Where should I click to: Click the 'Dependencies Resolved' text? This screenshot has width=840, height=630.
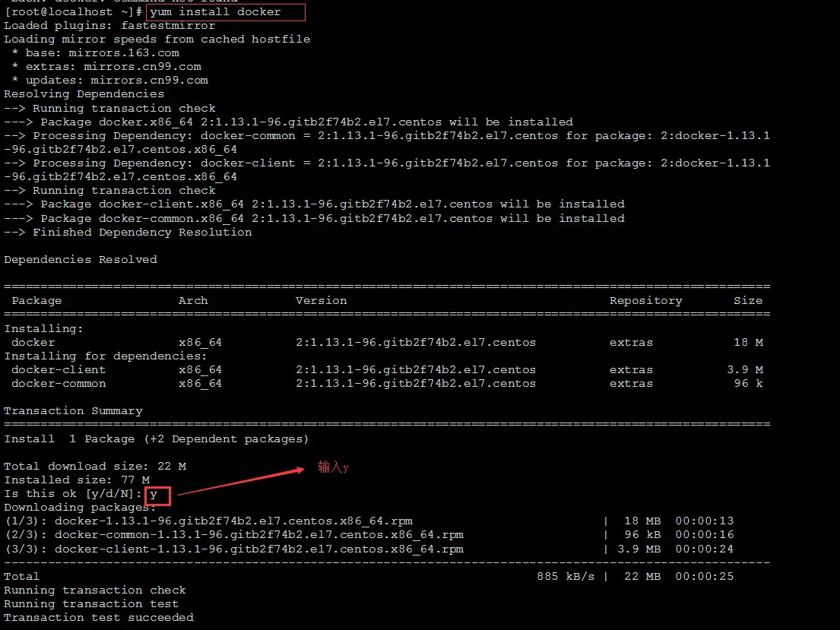(81, 259)
